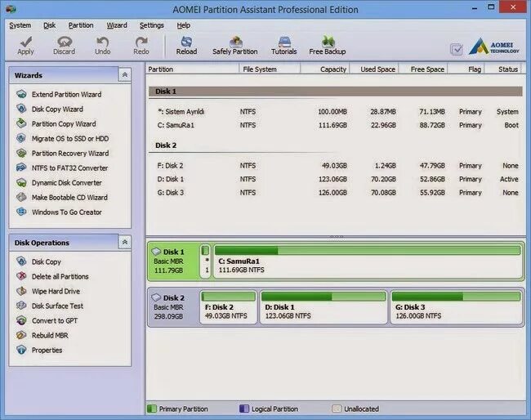Select the 'D: Disk 1' list row
The width and height of the screenshot is (531, 420).
coord(335,179)
